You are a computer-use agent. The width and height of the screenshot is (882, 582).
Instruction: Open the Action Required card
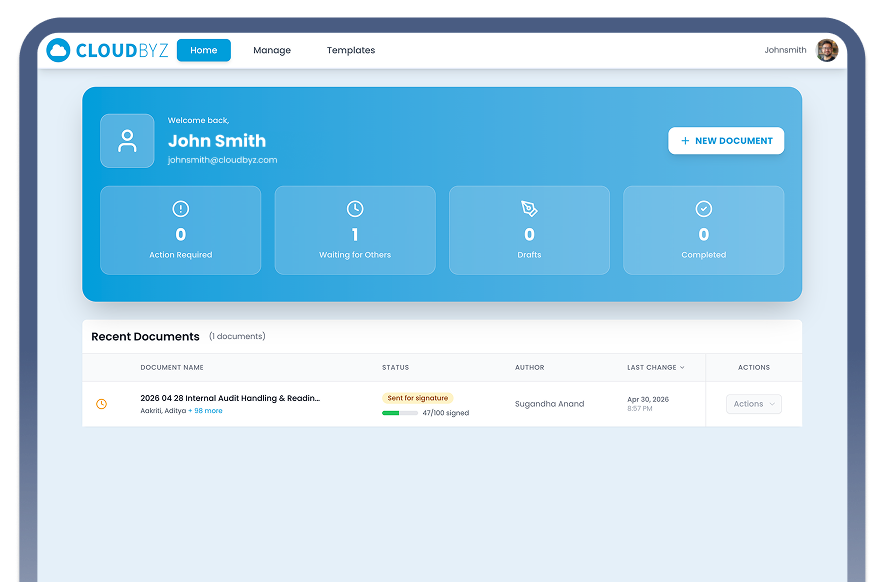181,230
